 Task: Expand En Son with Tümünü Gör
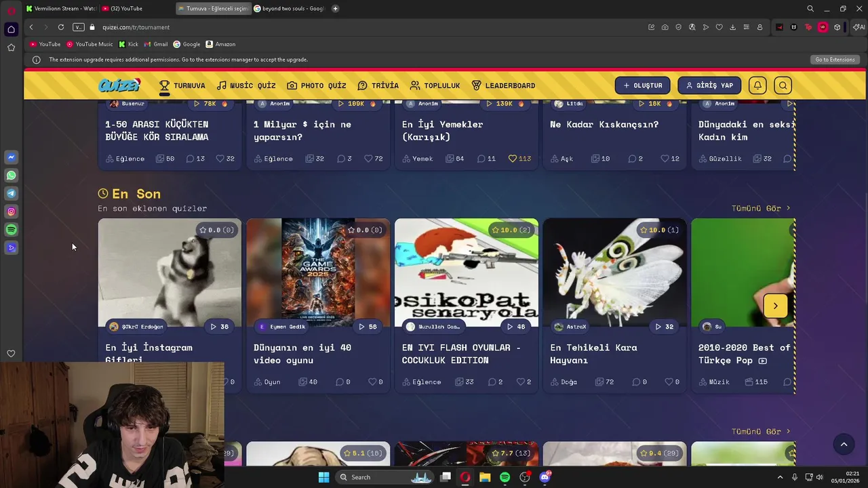[761, 208]
